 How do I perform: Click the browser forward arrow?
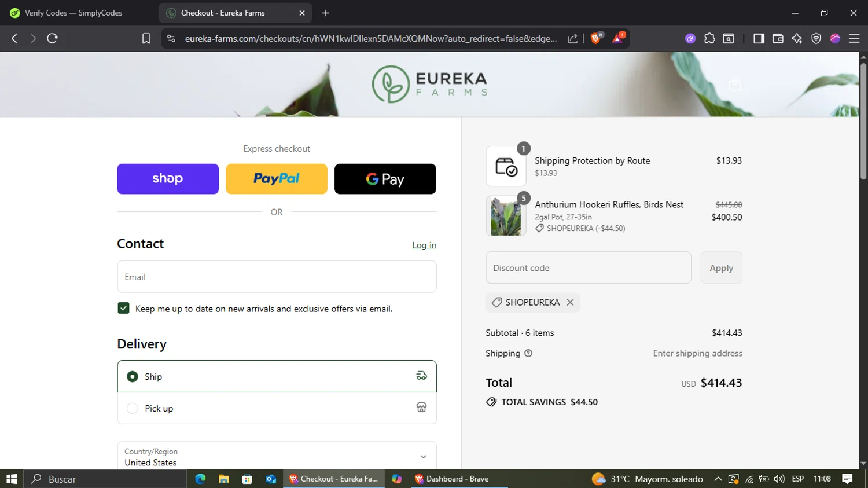33,38
